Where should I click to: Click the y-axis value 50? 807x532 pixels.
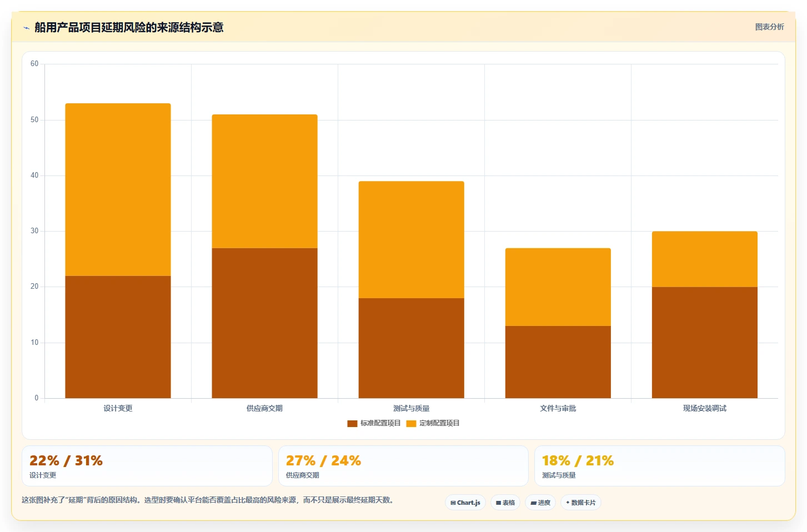coord(34,120)
